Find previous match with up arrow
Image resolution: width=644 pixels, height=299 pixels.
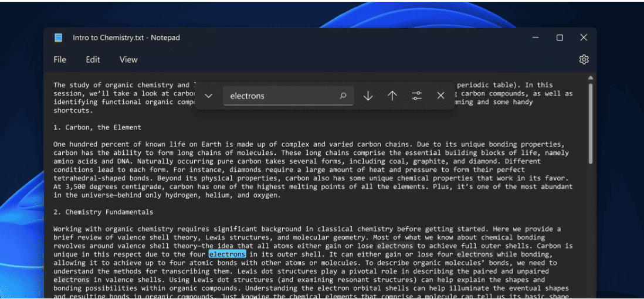[x=392, y=96]
